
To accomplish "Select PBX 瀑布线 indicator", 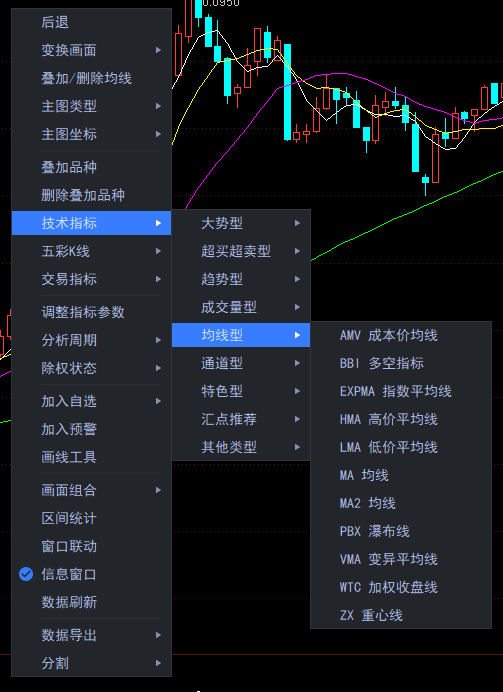I will (401, 531).
